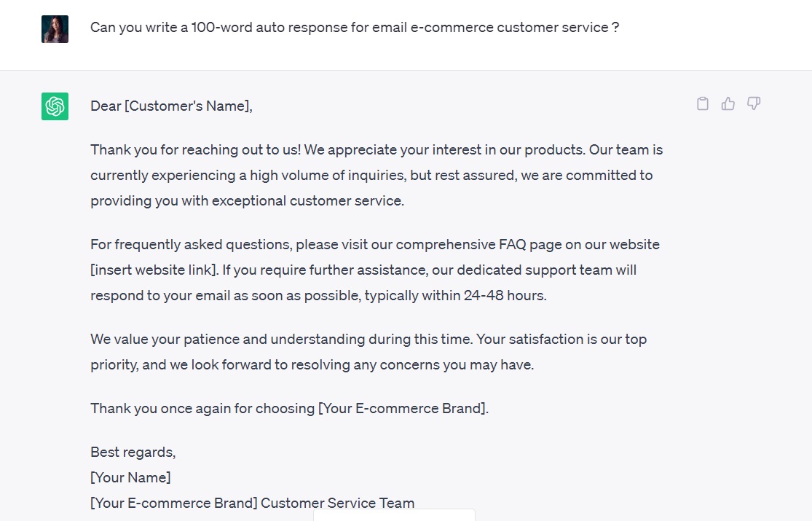This screenshot has height=521, width=812.
Task: Click the ChatGPT logo avatar
Action: 55,106
